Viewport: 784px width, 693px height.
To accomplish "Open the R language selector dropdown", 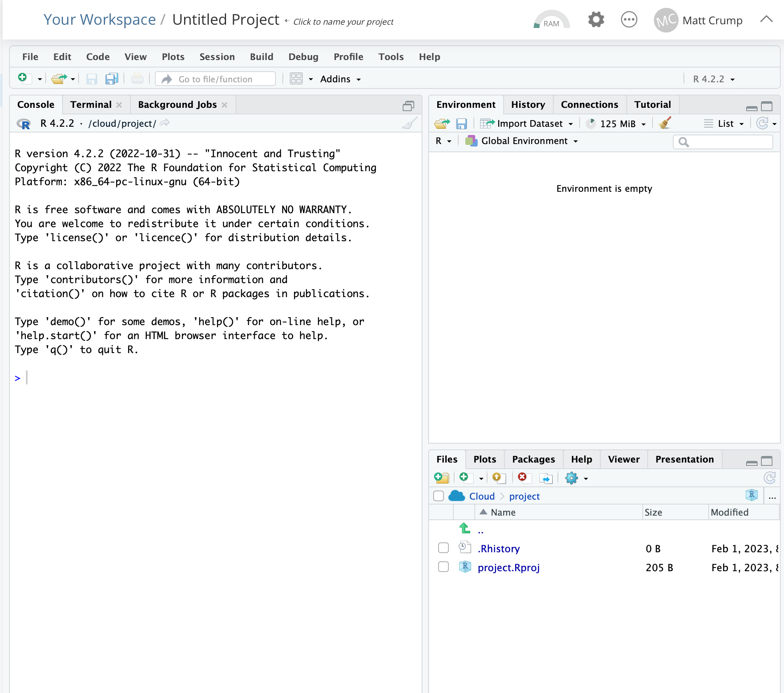I will 443,141.
